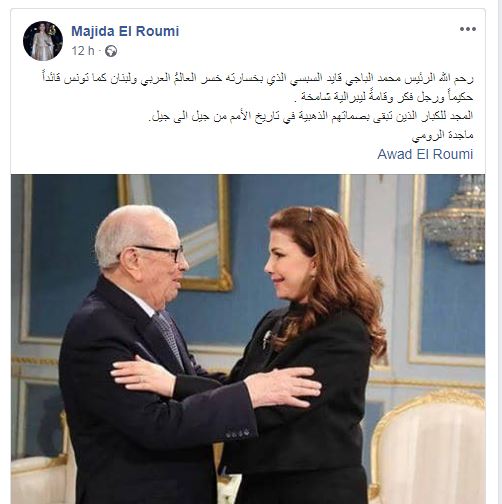Screen dimensions: 502x504
Task: Open Majida El Roumi's round profile picture
Action: pyautogui.click(x=43, y=41)
